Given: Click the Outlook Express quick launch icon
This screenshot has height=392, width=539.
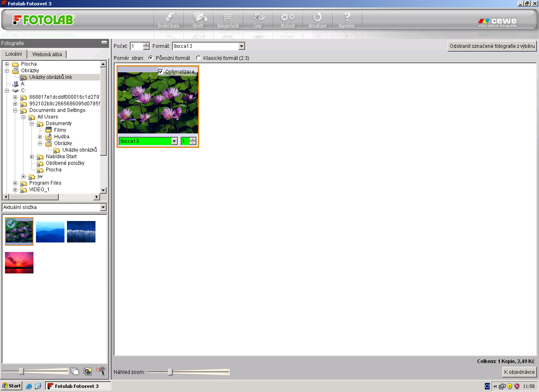Looking at the screenshot, I should [38, 386].
